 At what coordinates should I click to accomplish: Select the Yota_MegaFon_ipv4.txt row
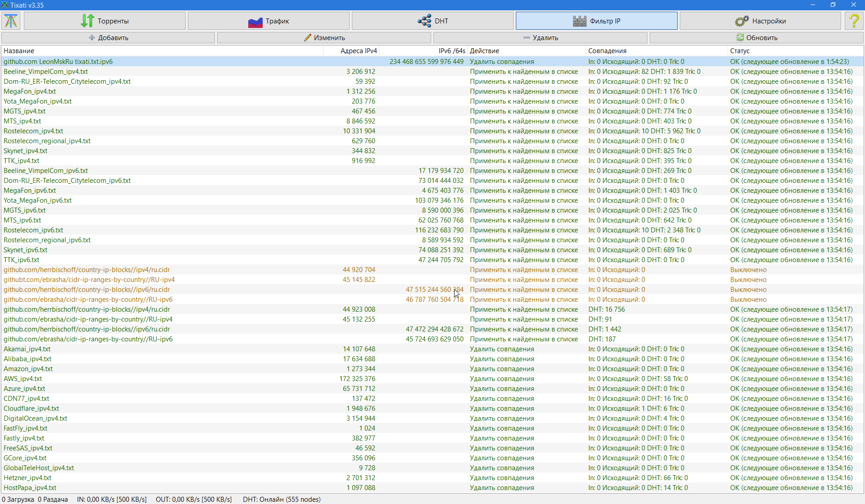[x=432, y=101]
